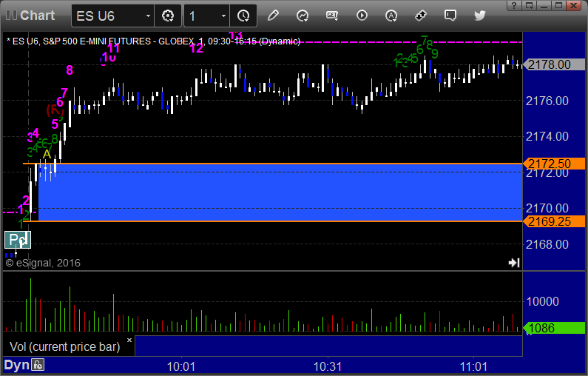Click the Vol (current price bar) label
The height and width of the screenshot is (376, 588).
64,346
